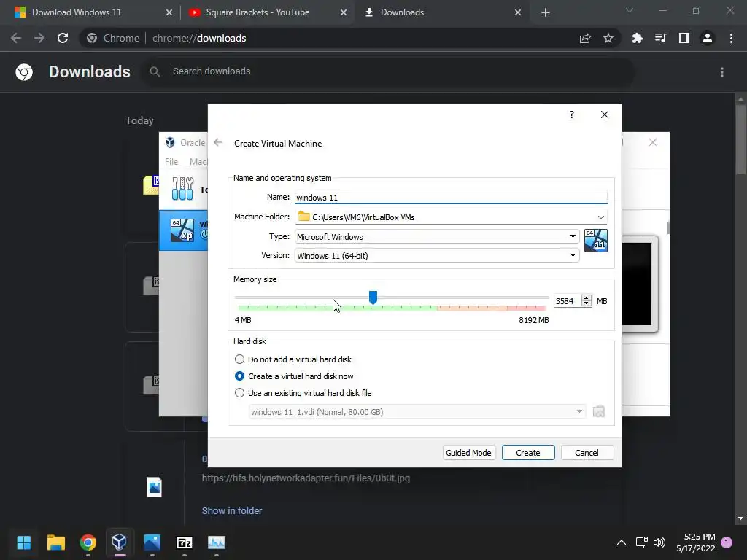Click the Show in folder link

(x=231, y=510)
